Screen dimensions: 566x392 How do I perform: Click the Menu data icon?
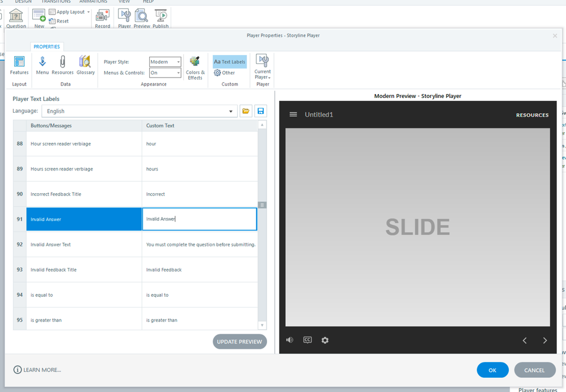click(43, 65)
